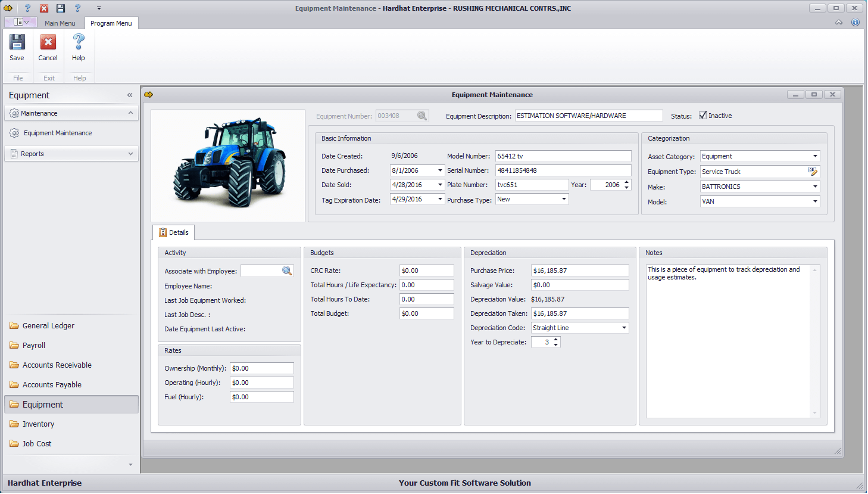This screenshot has width=868, height=494.
Task: Select the Details tab
Action: pyautogui.click(x=173, y=232)
